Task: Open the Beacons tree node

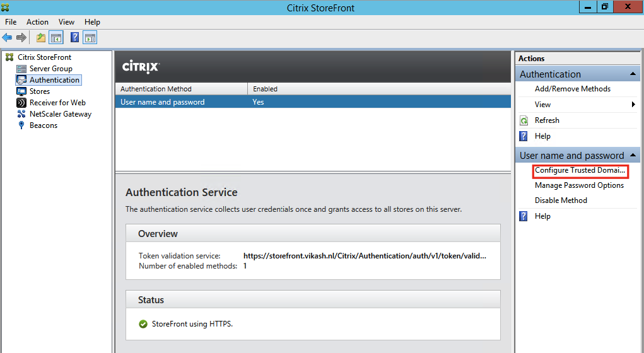Action: pyautogui.click(x=44, y=125)
